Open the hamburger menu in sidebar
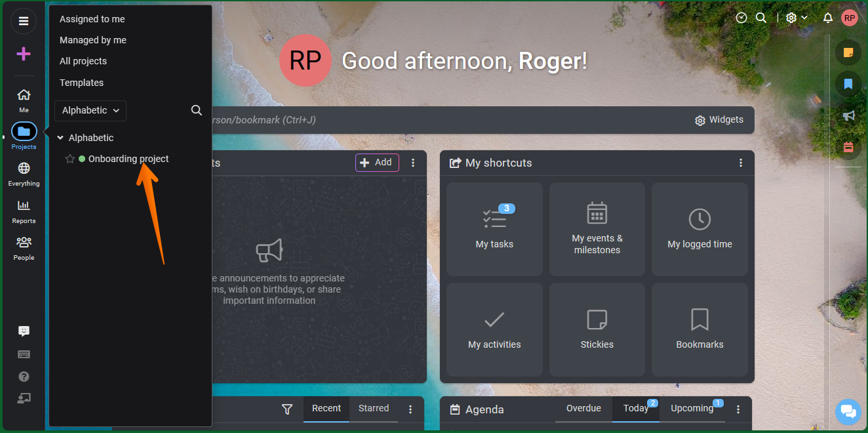This screenshot has width=868, height=433. pos(24,21)
